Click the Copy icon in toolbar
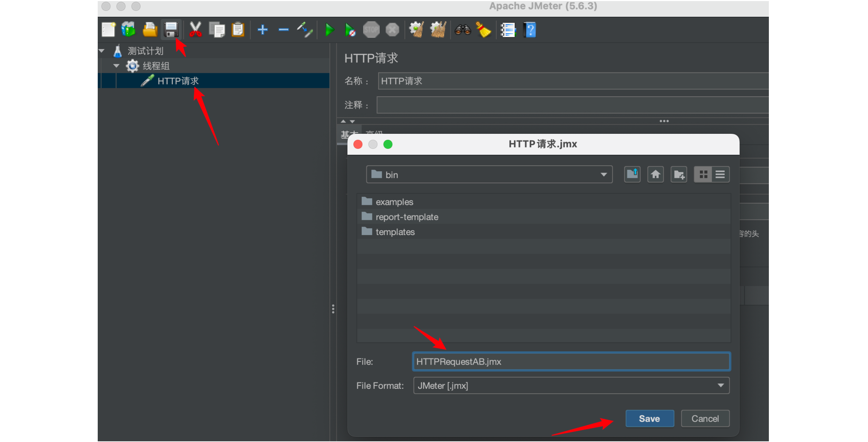The width and height of the screenshot is (868, 442). tap(217, 30)
